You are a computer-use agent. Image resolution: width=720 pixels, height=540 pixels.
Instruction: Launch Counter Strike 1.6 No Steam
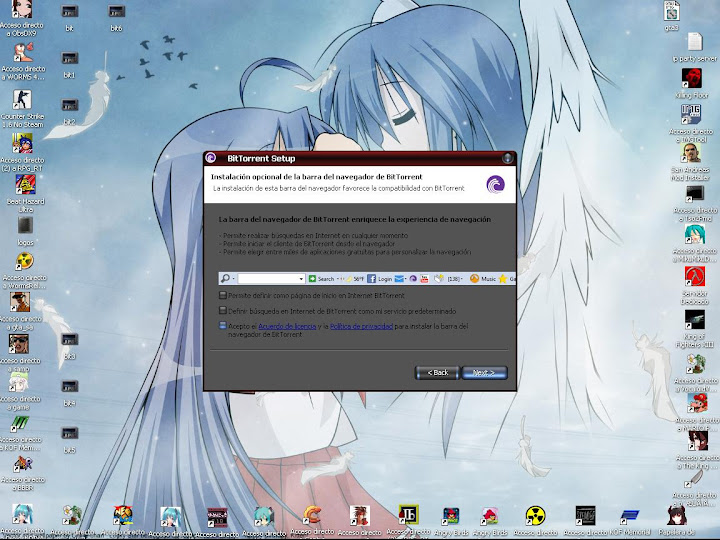pyautogui.click(x=22, y=100)
